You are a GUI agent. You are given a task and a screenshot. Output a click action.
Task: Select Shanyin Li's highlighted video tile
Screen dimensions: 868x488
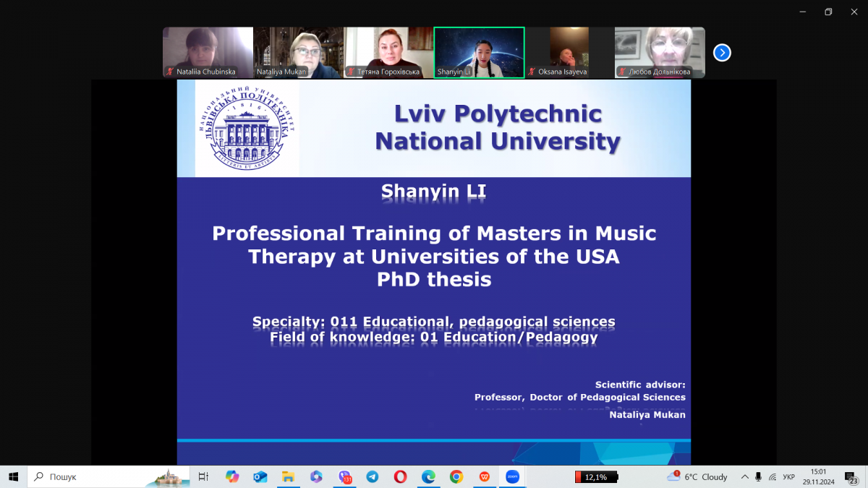point(479,52)
